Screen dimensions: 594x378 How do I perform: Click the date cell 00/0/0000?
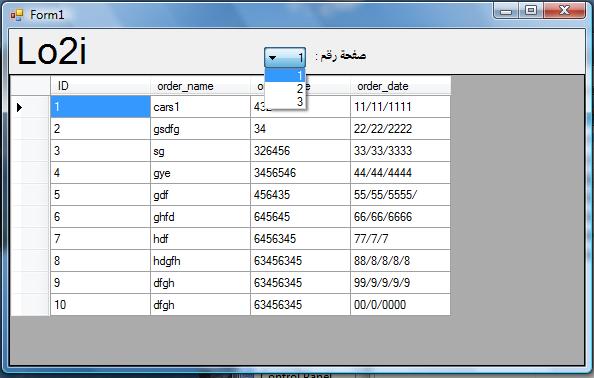pos(400,305)
